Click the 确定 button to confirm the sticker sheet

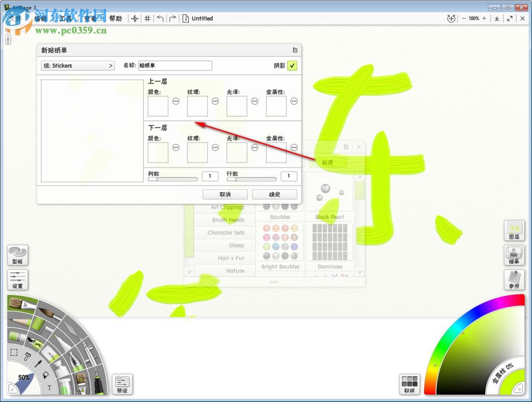pyautogui.click(x=274, y=194)
